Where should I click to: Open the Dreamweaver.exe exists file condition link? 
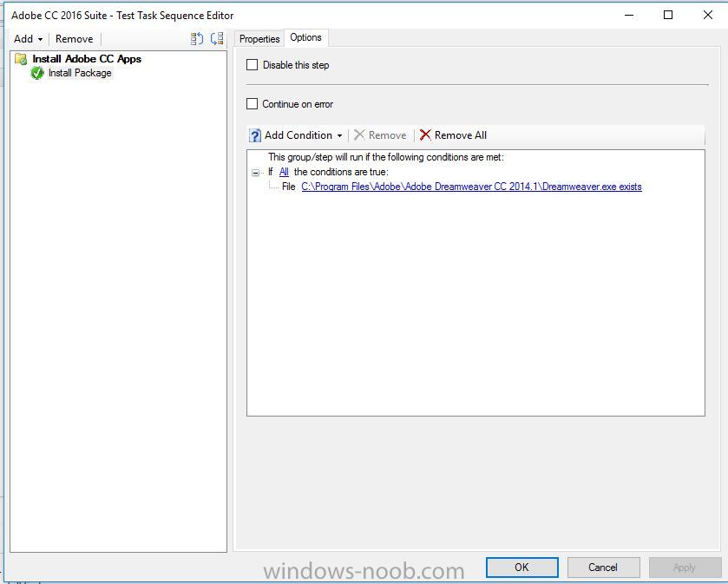(x=471, y=187)
